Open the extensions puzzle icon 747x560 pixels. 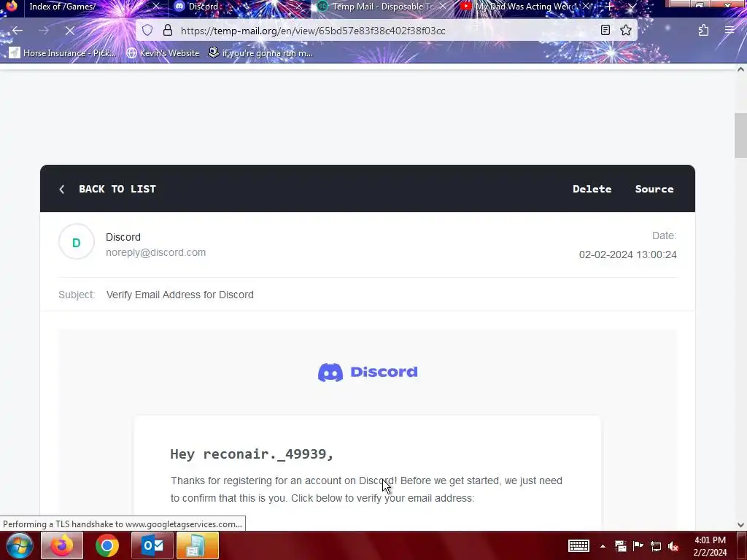click(703, 31)
